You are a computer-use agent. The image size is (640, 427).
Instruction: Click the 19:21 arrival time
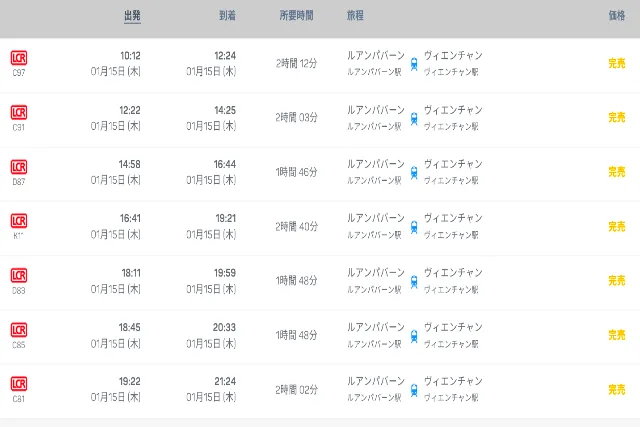coord(226,219)
